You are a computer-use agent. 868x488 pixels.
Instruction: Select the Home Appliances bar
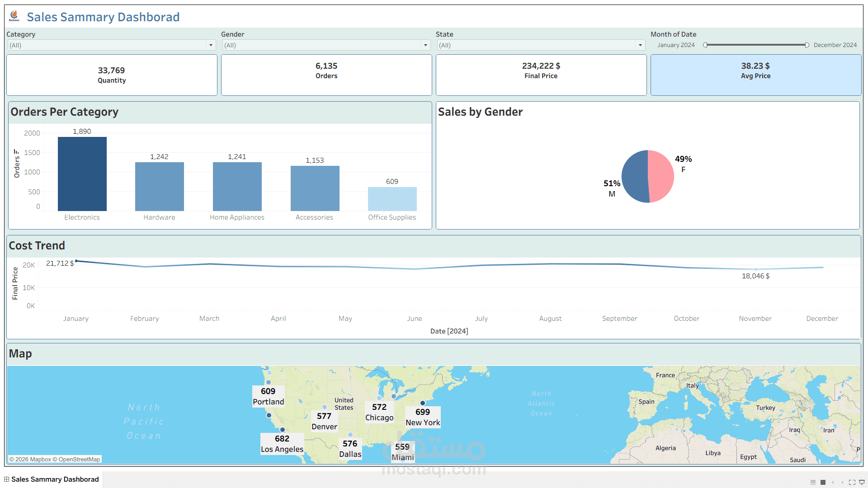(237, 187)
